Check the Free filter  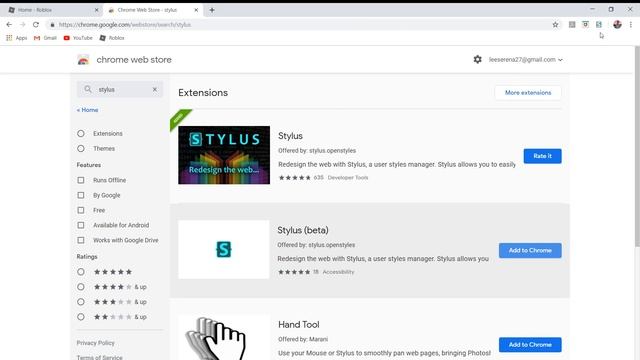click(x=81, y=210)
